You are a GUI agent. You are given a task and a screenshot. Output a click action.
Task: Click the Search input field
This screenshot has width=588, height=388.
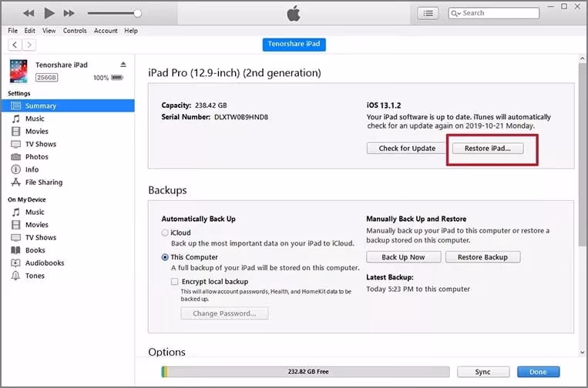click(493, 13)
